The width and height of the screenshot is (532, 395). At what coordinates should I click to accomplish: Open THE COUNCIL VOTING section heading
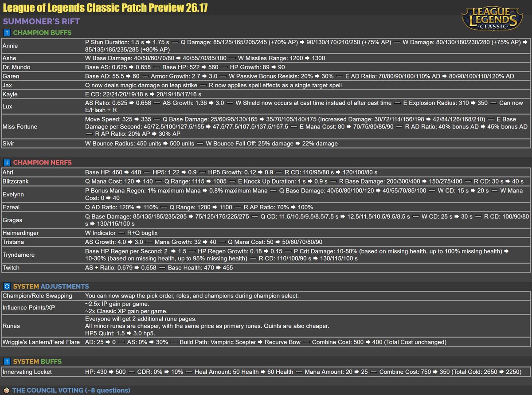click(71, 391)
